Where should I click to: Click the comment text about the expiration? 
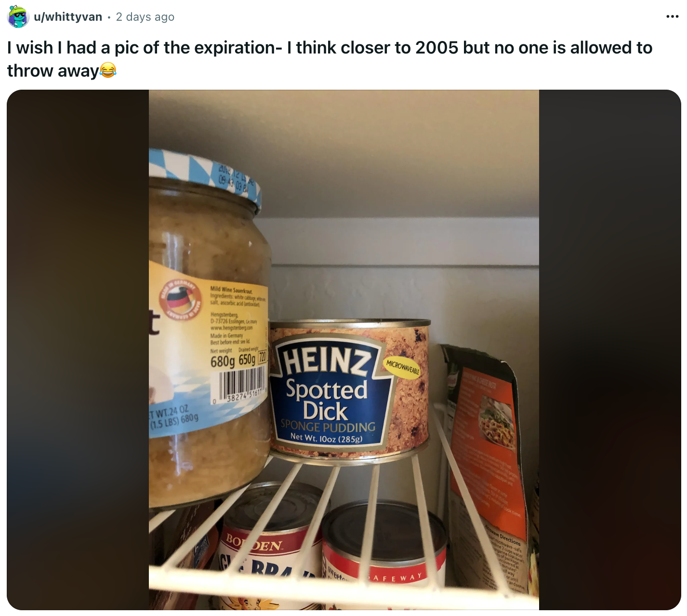(x=330, y=59)
